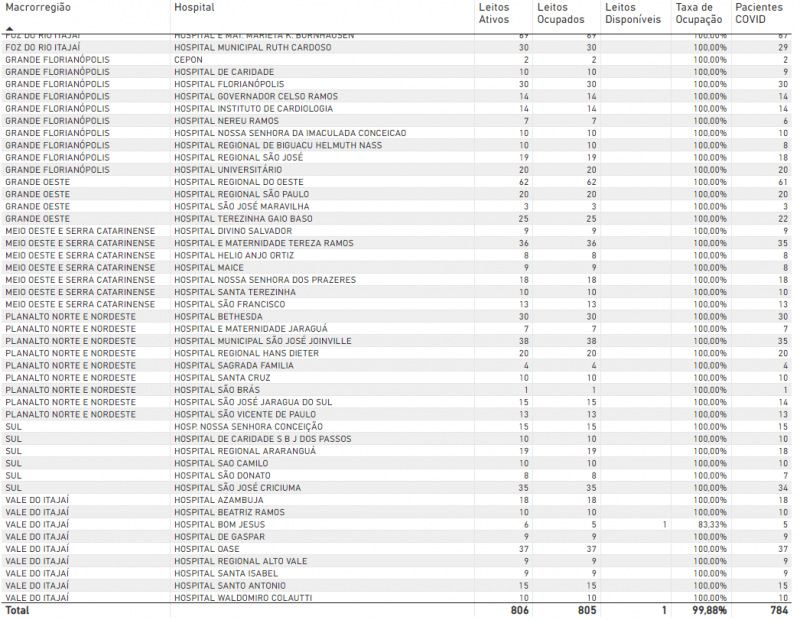The height and width of the screenshot is (620, 800).
Task: Select HOSPITAL SÃO JOSÉ CRICIUMA cell
Action: [x=237, y=488]
